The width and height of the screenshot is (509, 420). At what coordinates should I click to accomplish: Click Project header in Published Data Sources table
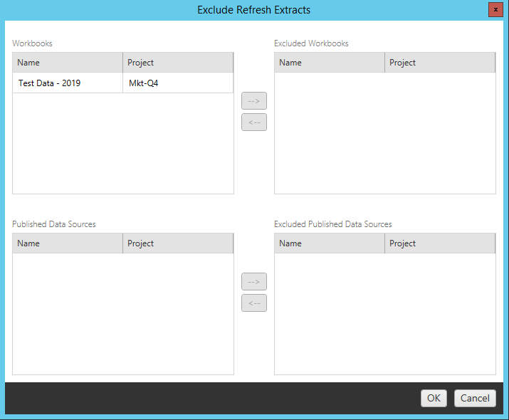coord(178,243)
